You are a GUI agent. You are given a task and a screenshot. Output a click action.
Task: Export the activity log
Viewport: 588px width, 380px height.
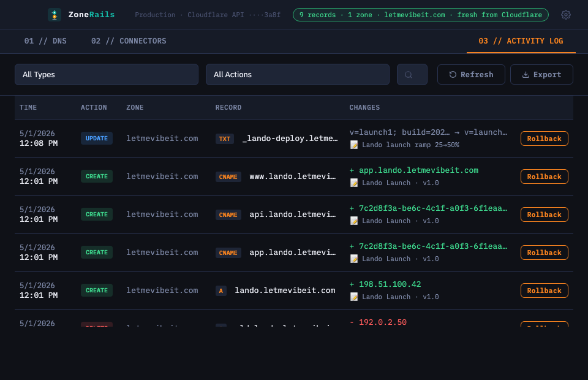point(541,74)
